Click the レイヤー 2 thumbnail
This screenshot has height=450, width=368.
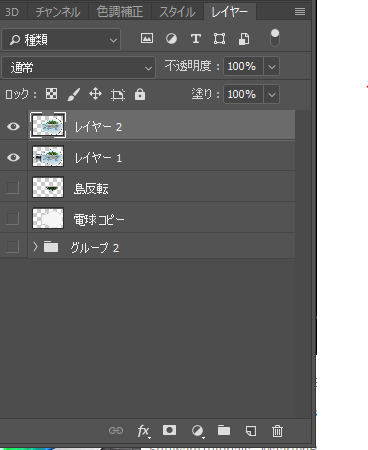(x=48, y=126)
